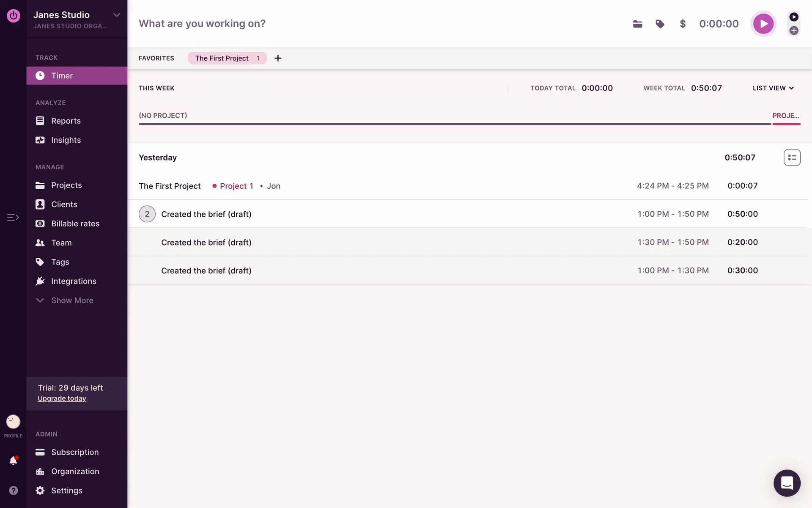Open the tags icon in timer bar

(x=660, y=24)
